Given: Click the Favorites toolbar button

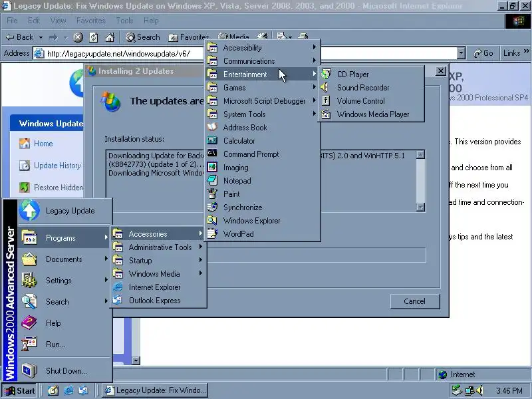Looking at the screenshot, I should 189,37.
